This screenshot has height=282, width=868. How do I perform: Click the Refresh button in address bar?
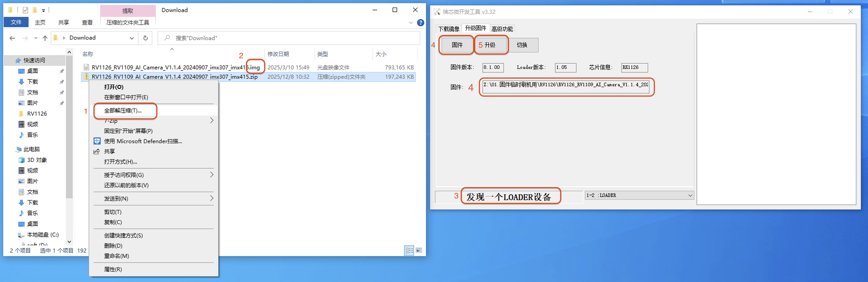(x=145, y=38)
